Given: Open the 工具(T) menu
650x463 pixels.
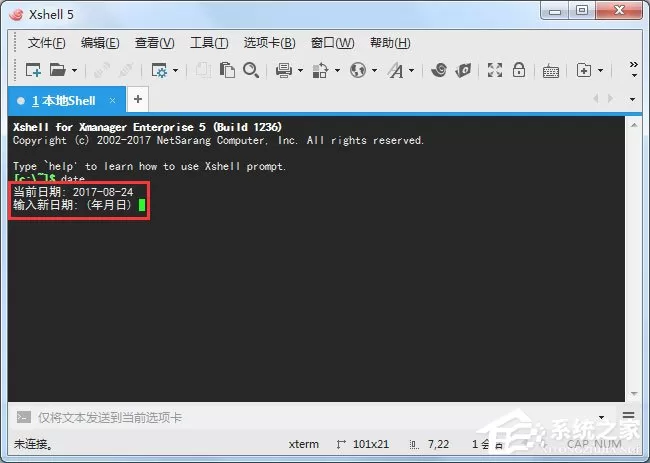Looking at the screenshot, I should point(209,43).
